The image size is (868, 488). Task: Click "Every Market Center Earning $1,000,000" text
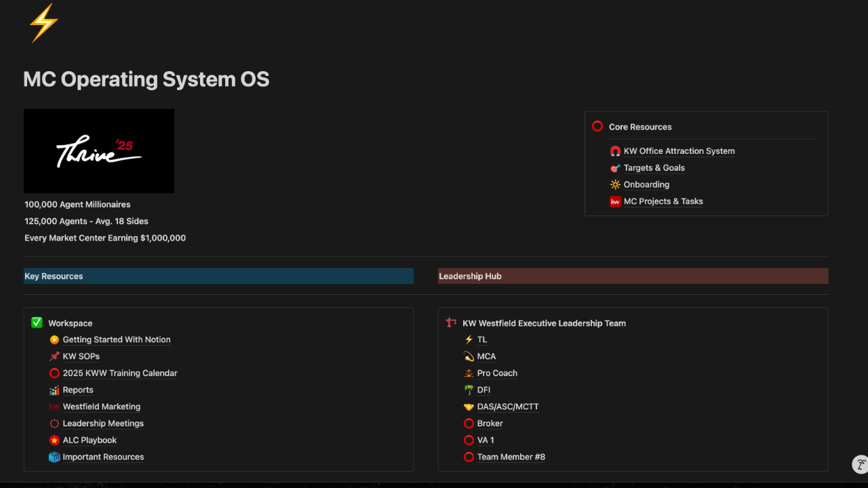pyautogui.click(x=105, y=238)
